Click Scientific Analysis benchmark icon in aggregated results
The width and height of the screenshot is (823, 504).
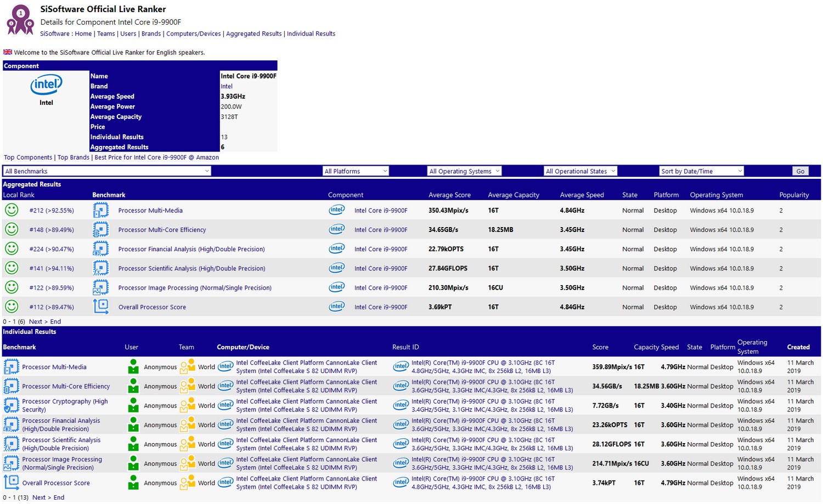click(x=101, y=268)
